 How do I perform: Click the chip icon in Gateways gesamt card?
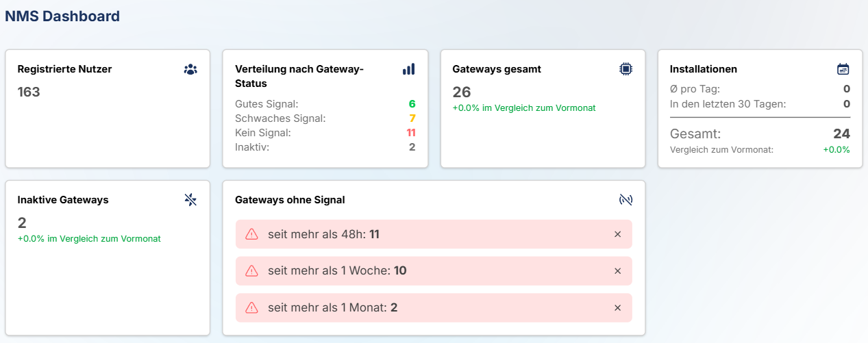coord(625,68)
